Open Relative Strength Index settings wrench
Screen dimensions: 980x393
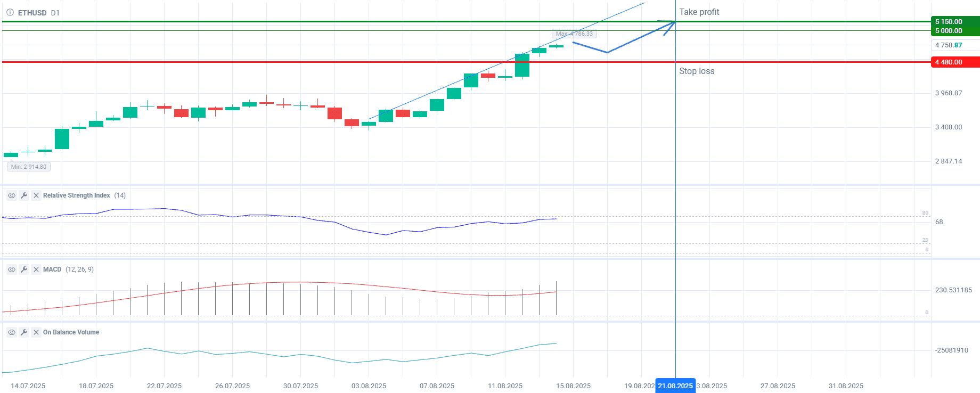24,195
